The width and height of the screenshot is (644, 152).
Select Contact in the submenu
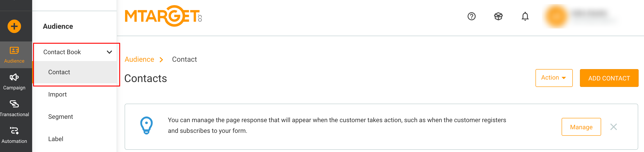(x=59, y=72)
